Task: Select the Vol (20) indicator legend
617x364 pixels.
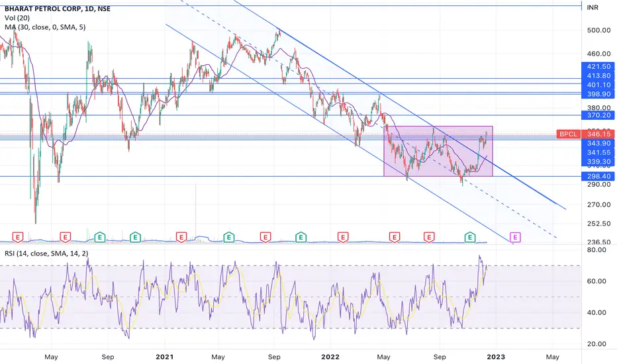Action: pyautogui.click(x=17, y=18)
